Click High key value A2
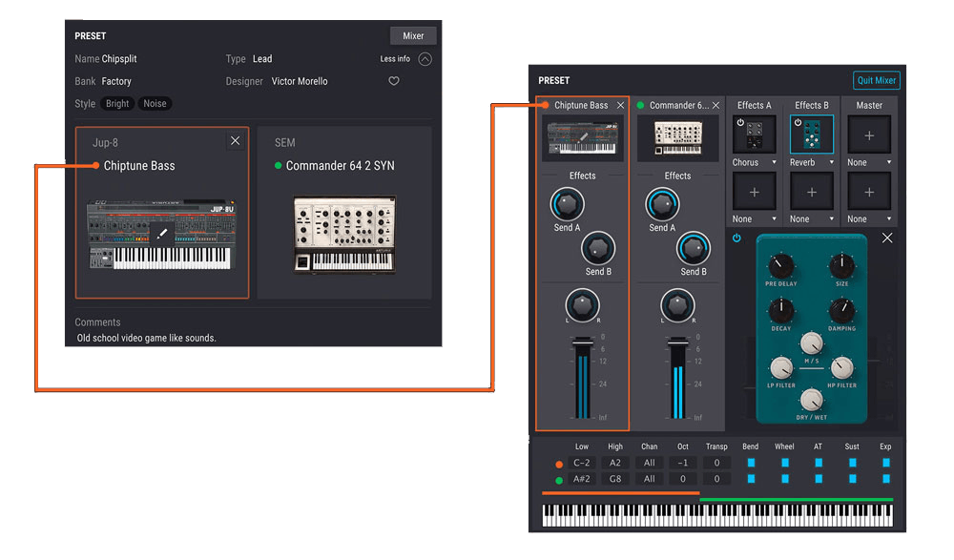954x560 pixels. click(615, 463)
